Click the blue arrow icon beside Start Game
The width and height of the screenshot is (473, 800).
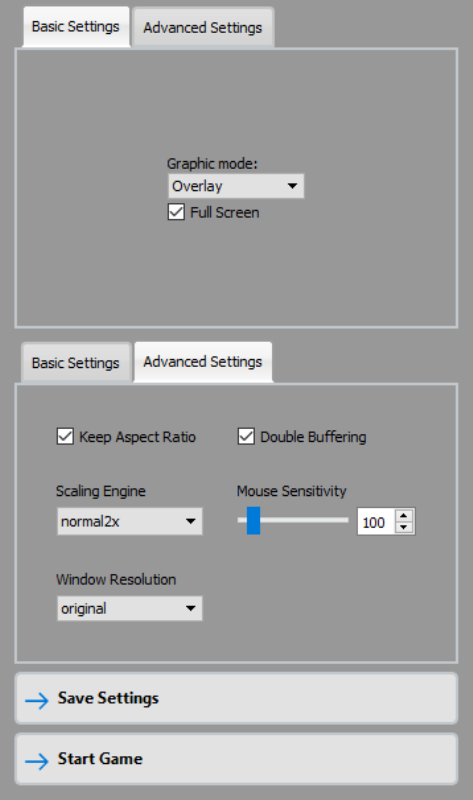37,761
